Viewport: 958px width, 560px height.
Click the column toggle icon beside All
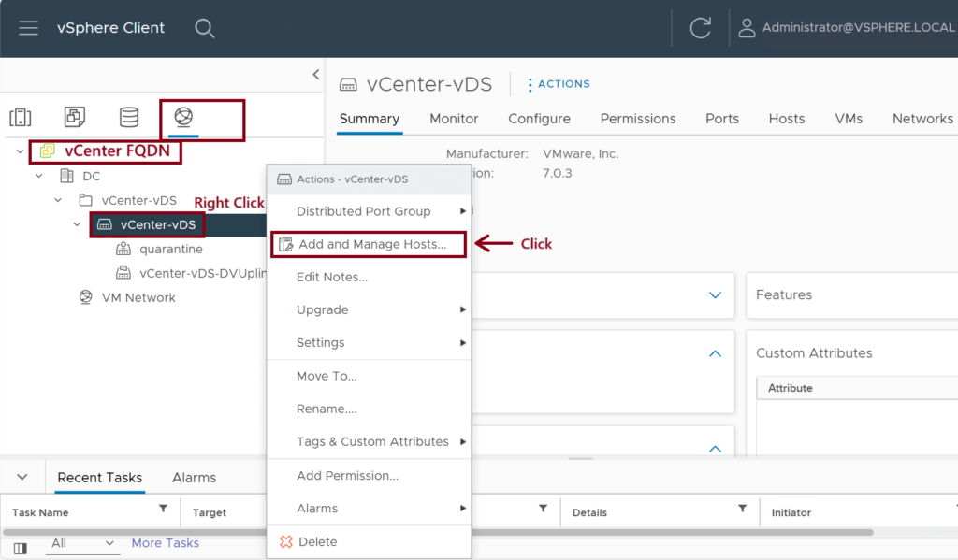(x=21, y=548)
